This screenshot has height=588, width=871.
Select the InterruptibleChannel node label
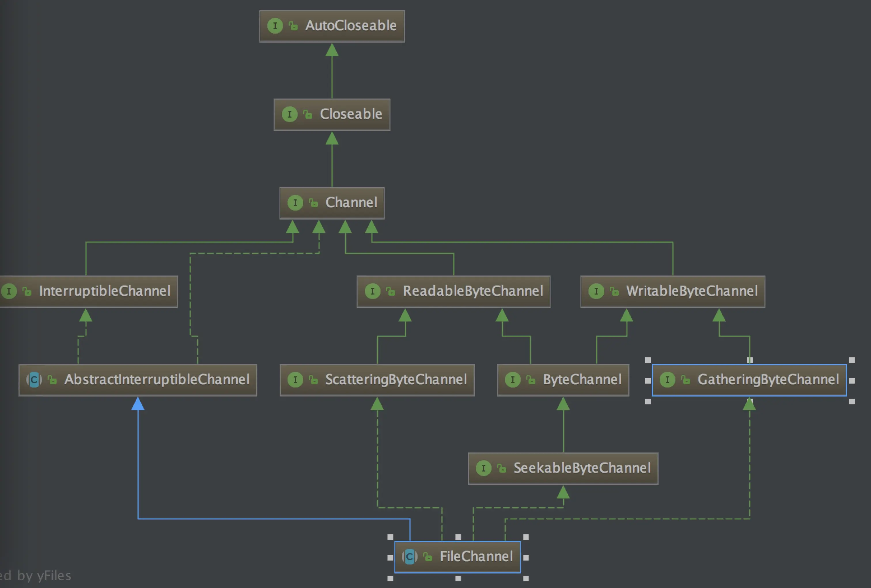[105, 291]
